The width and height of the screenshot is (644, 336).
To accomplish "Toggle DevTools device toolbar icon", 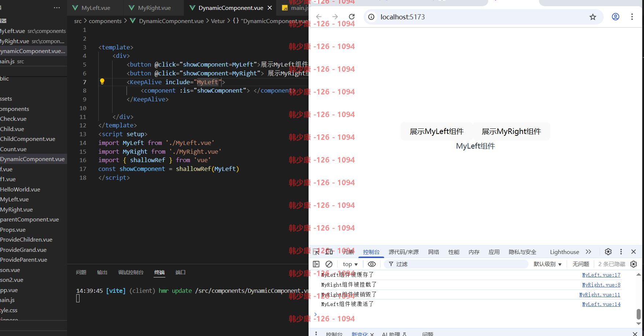I will 329,252.
